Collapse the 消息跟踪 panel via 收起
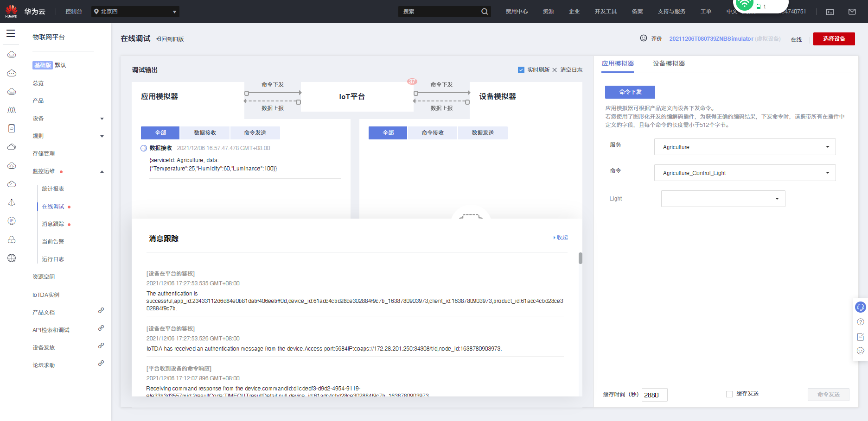Screen dimensions: 868x421 [561, 238]
